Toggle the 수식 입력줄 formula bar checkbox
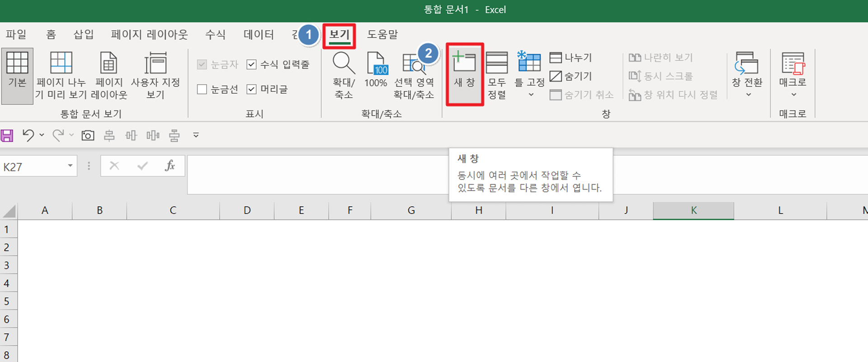The width and height of the screenshot is (868, 362). [252, 65]
